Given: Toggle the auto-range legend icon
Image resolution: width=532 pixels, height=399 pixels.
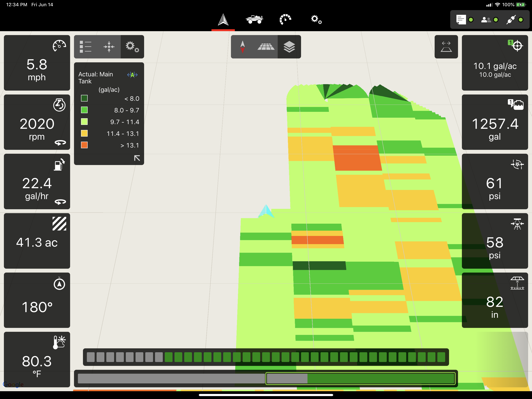Looking at the screenshot, I should click(x=132, y=75).
